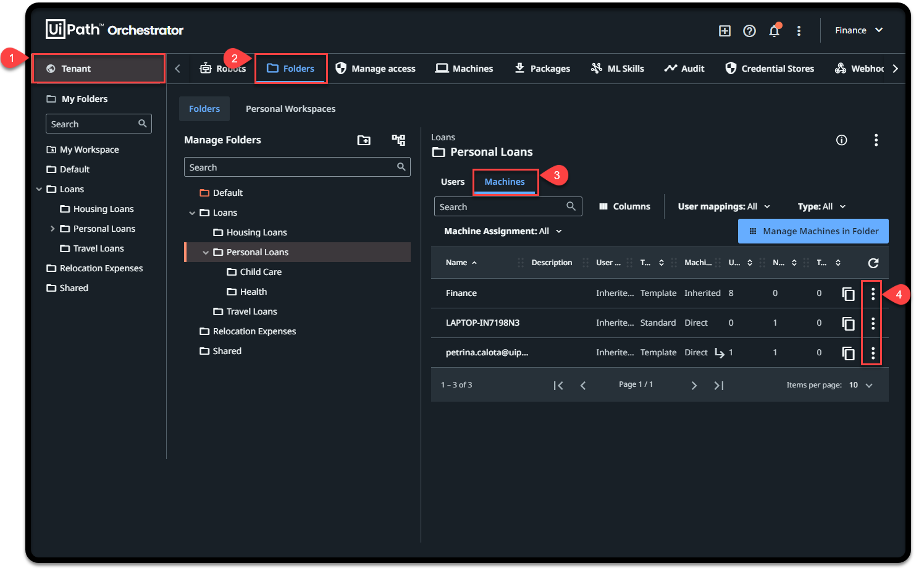Viewport: 924px width, 571px height.
Task: Open more actions for LAPTOP-IN7198N3 row
Action: pyautogui.click(x=873, y=323)
